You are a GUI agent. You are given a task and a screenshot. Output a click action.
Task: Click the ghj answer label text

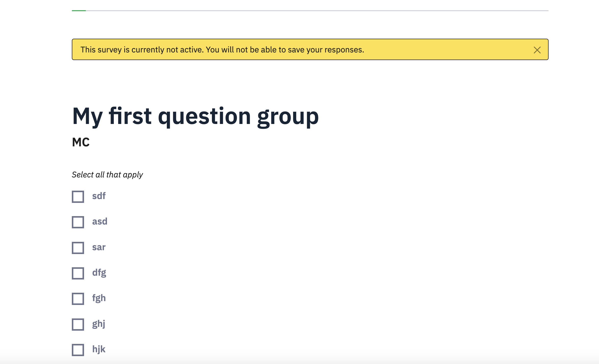99,324
